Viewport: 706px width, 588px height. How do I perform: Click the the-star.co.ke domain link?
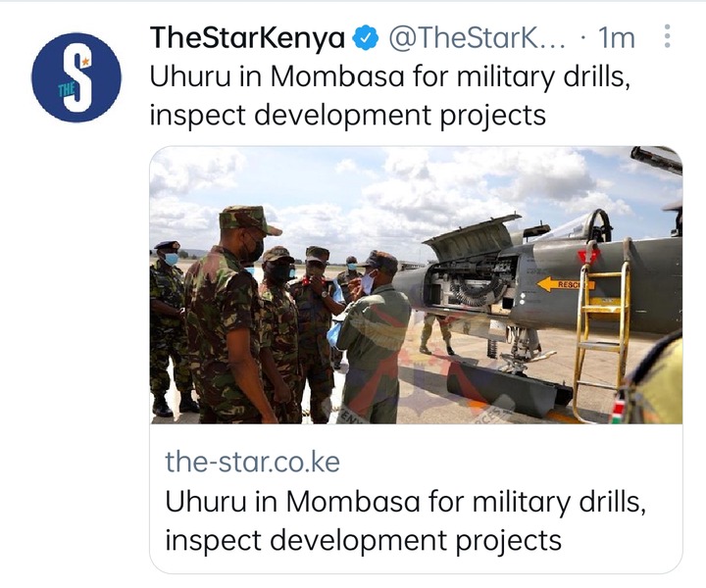point(252,462)
